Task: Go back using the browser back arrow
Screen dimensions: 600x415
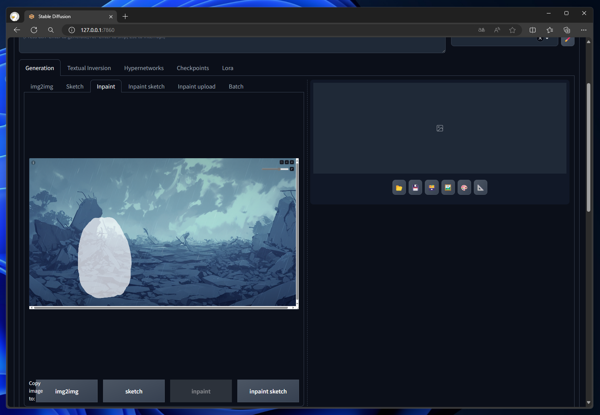Action: [x=17, y=30]
